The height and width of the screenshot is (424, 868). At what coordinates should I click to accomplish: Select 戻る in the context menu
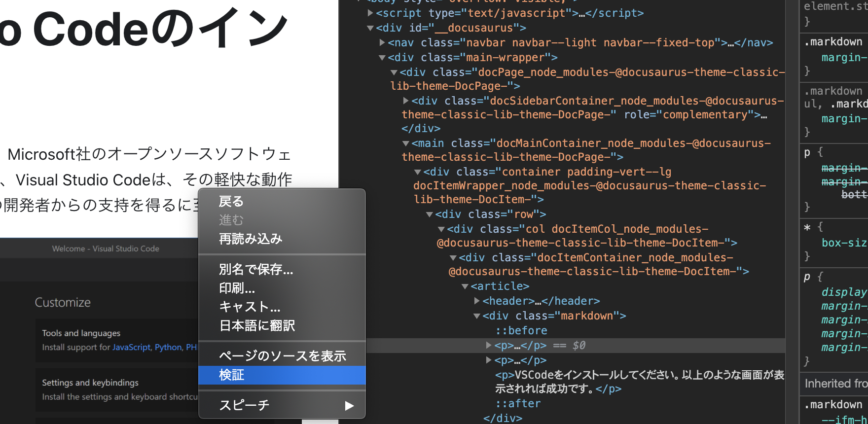point(231,202)
